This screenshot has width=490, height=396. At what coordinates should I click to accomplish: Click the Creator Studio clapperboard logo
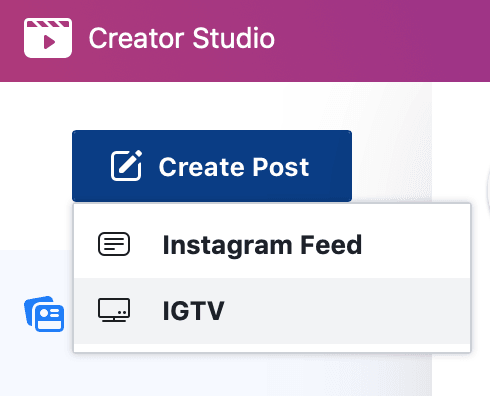coord(48,38)
